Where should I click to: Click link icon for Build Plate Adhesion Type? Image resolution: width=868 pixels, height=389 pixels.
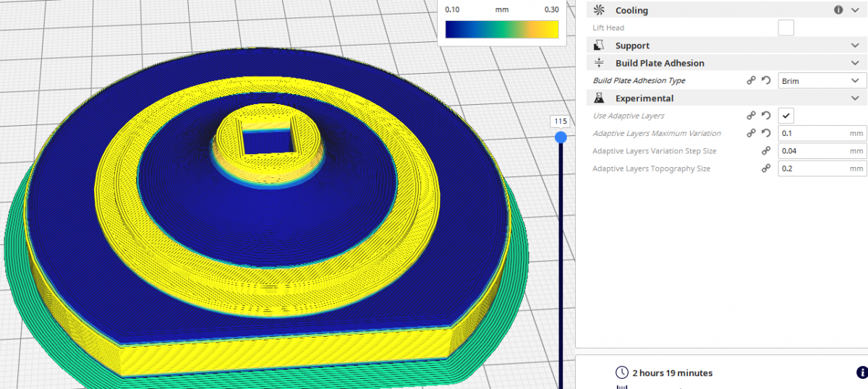tap(752, 81)
